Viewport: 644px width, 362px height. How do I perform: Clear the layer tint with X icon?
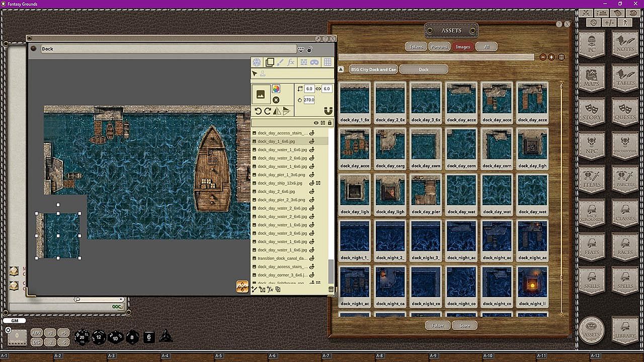tap(276, 100)
